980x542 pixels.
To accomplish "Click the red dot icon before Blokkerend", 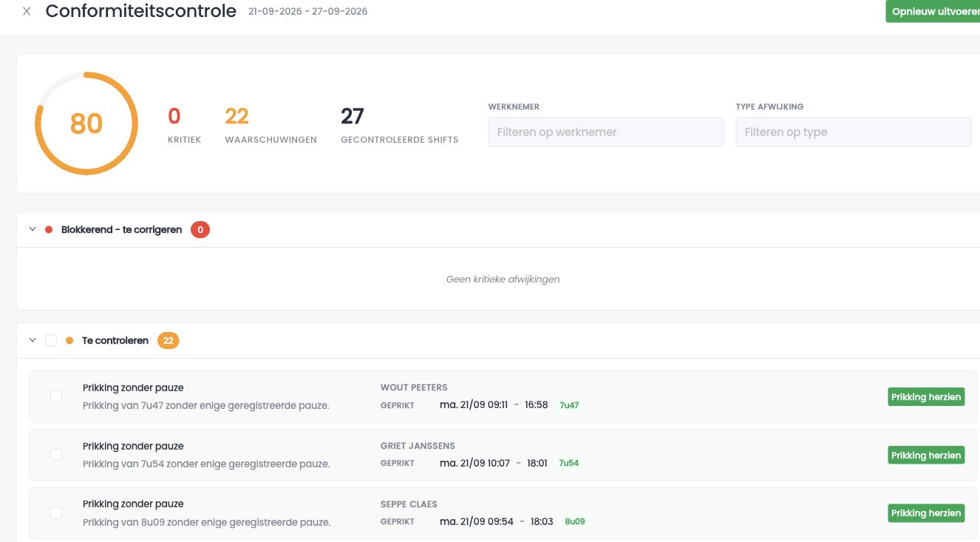I will point(49,230).
